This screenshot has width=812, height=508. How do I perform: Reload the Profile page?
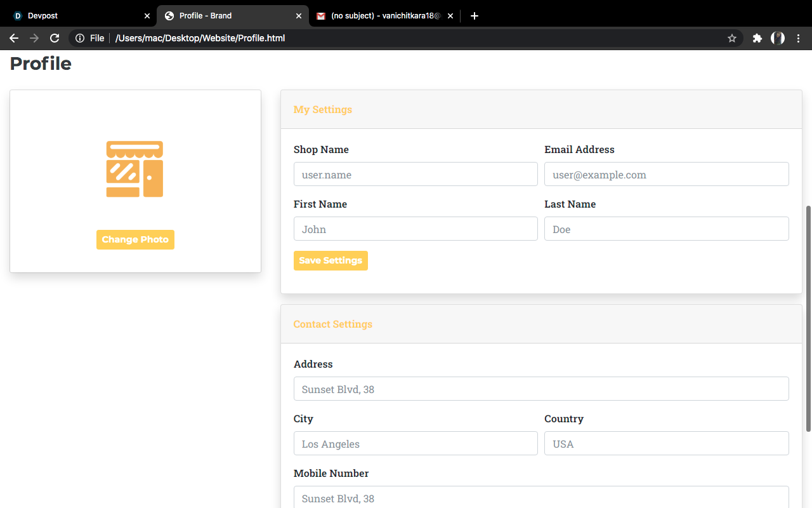tap(55, 37)
